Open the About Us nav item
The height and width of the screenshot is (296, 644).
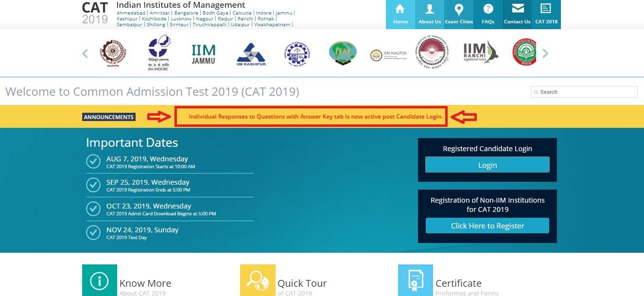430,14
